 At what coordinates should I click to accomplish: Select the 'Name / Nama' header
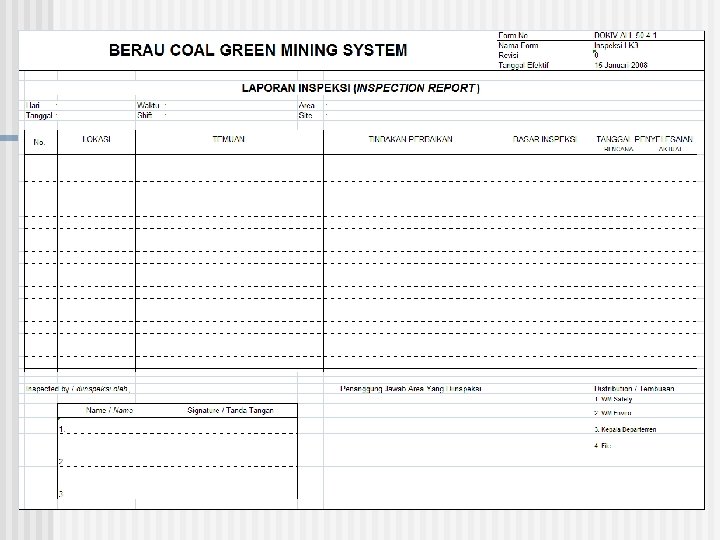pyautogui.click(x=109, y=411)
